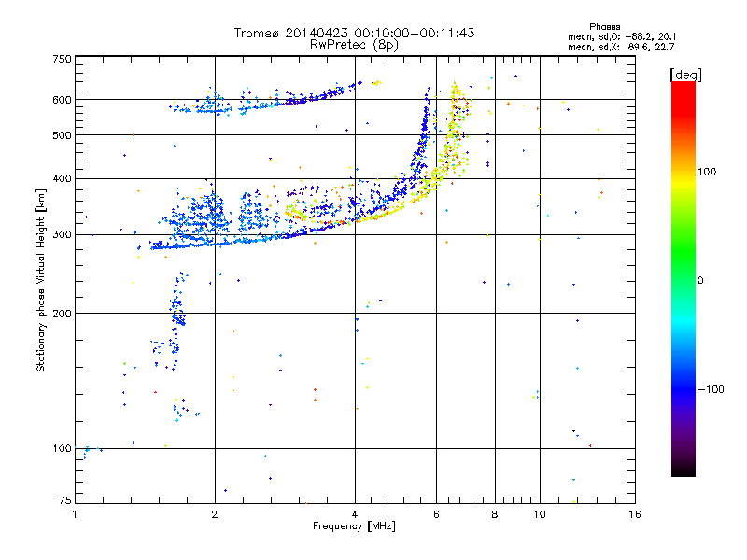The image size is (747, 560).
Task: Select the "RwPretec (8p)" subtitle text
Action: pos(354,45)
